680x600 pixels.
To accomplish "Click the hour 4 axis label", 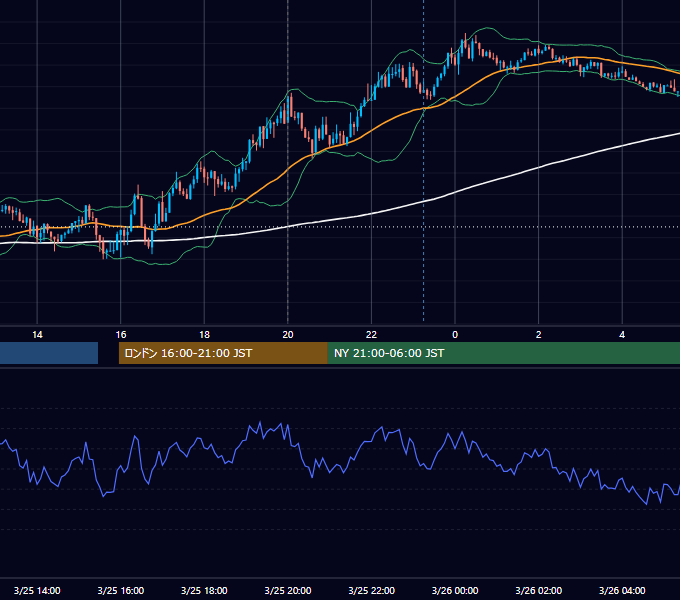I will point(622,335).
